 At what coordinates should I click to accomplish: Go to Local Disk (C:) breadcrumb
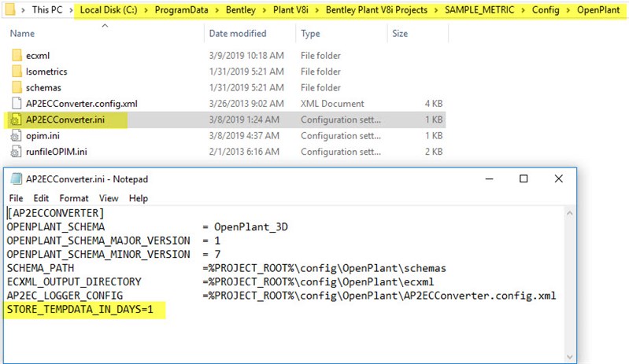click(x=109, y=9)
